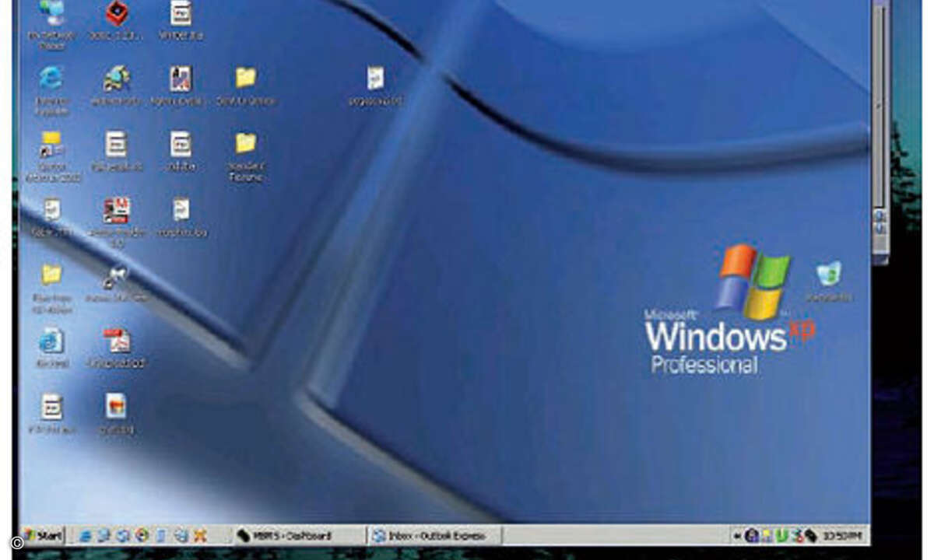Launch Internet Explorer from the desktop
The image size is (934, 560).
coord(51,78)
